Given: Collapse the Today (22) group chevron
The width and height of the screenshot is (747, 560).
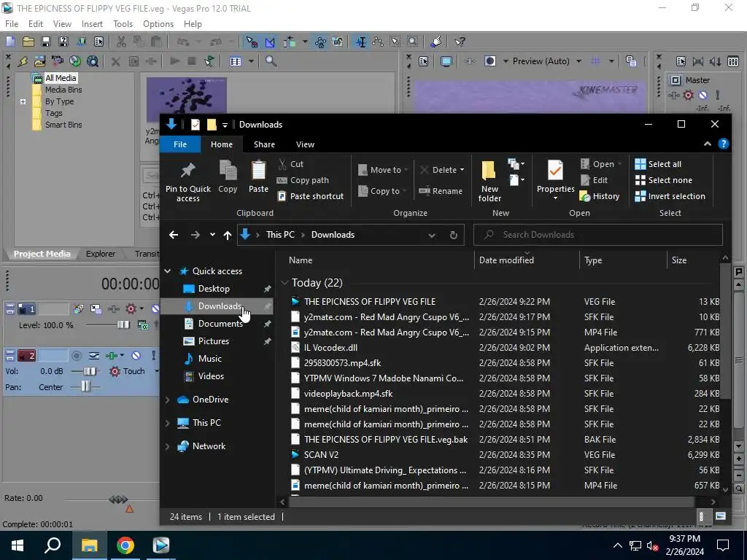Looking at the screenshot, I should [x=285, y=283].
